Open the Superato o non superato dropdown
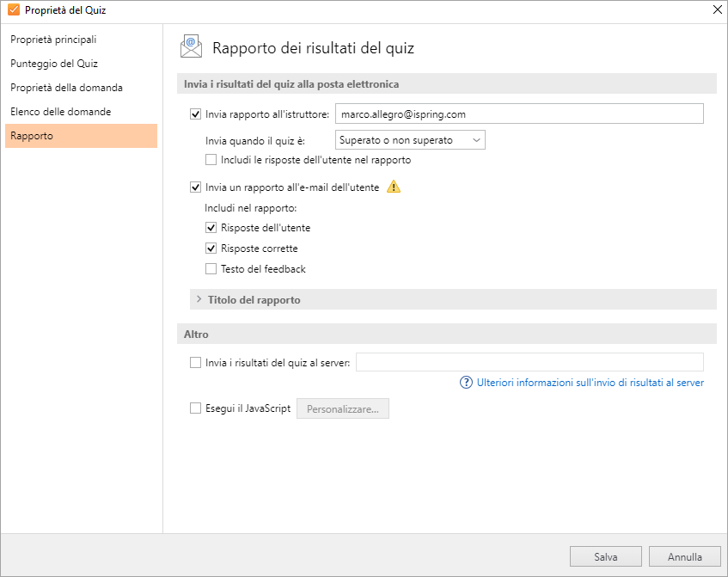This screenshot has height=577, width=728. pyautogui.click(x=410, y=139)
